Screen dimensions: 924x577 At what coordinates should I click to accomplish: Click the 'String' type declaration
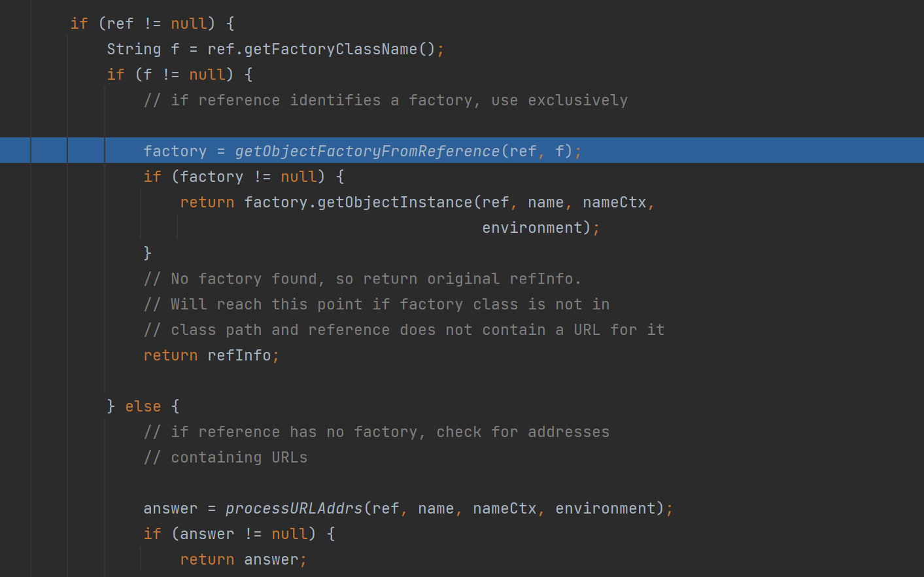pyautogui.click(x=133, y=49)
